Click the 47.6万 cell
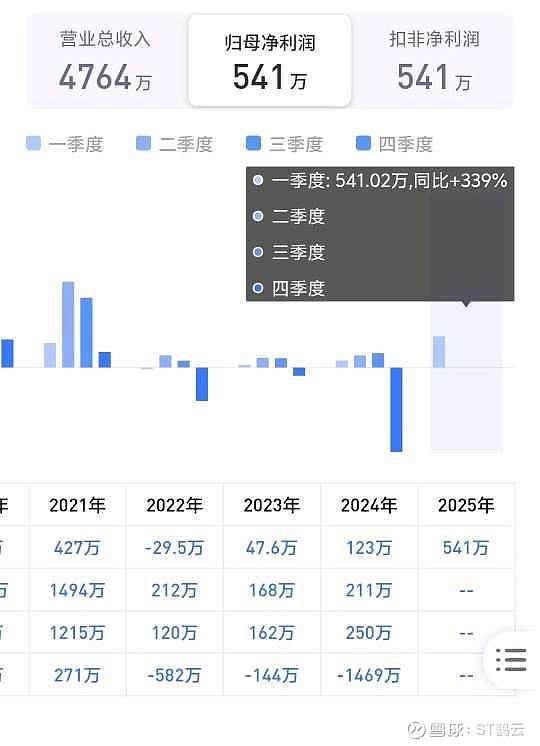The image size is (540, 746). pyautogui.click(x=271, y=548)
